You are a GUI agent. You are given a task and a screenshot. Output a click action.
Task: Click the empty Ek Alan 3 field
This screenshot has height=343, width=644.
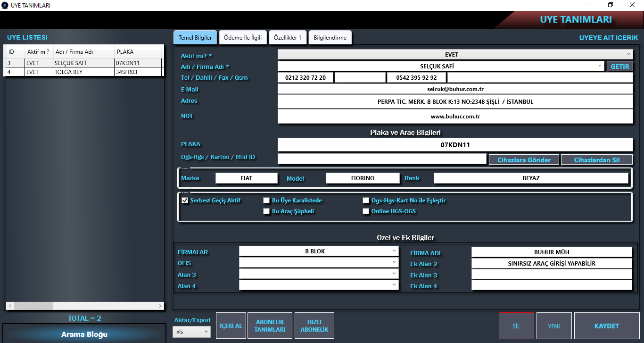tap(552, 275)
